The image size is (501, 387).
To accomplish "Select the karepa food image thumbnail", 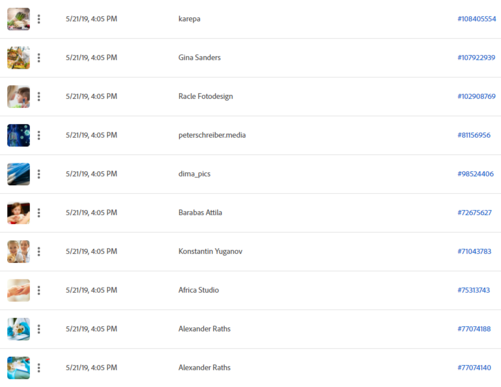I will (x=19, y=19).
